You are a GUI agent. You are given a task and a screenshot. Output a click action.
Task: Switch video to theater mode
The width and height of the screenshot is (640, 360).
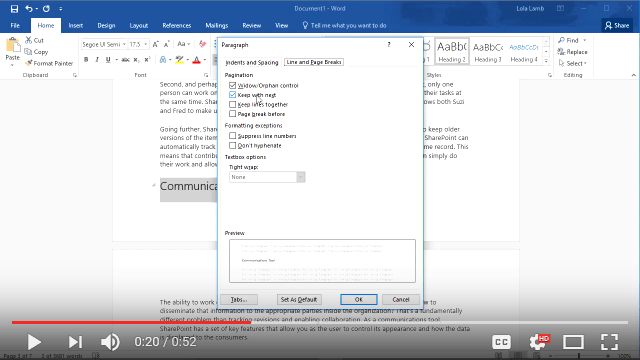point(573,342)
